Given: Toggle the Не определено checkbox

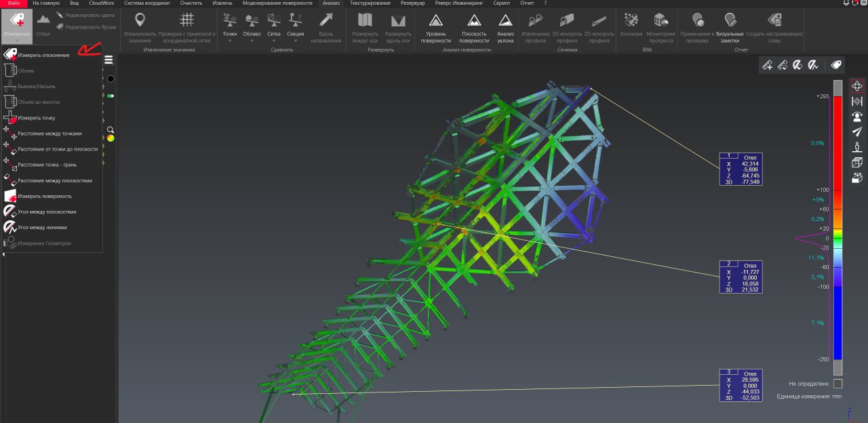Looking at the screenshot, I should [x=837, y=384].
